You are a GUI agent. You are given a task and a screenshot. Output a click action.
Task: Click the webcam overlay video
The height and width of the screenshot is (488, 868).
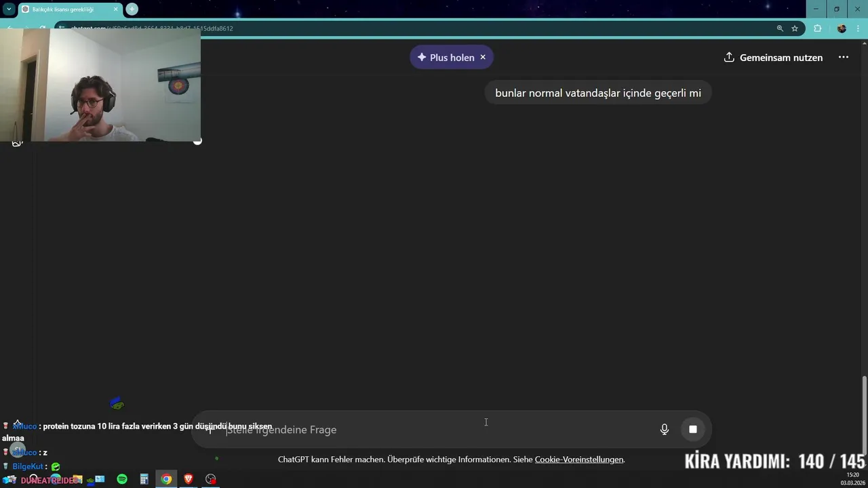[100, 85]
